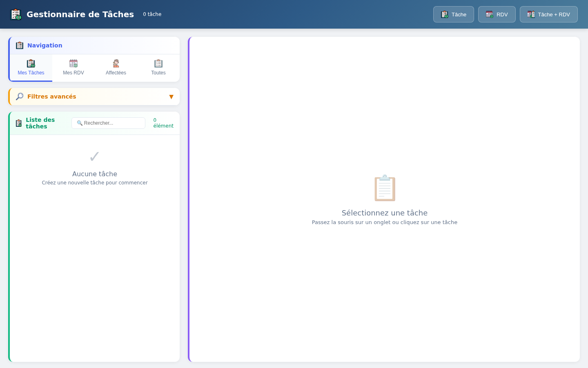
Task: Add an appointment with RDV button
Action: 497,14
